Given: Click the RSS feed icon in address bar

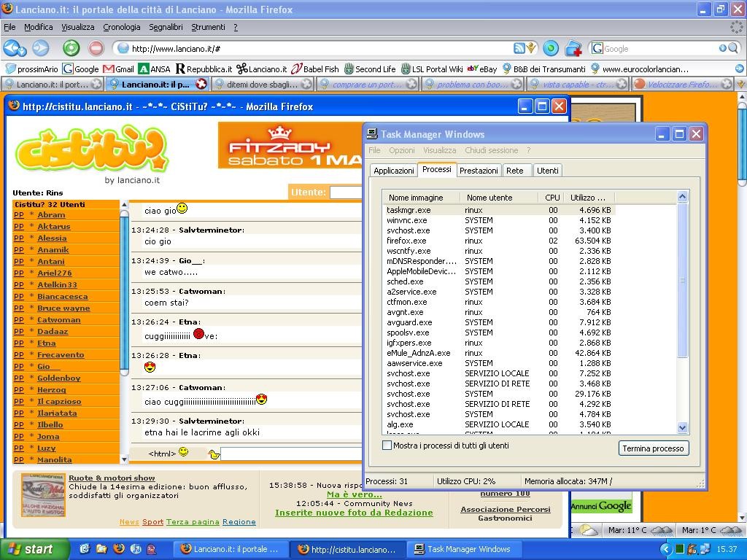Looking at the screenshot, I should 519,48.
